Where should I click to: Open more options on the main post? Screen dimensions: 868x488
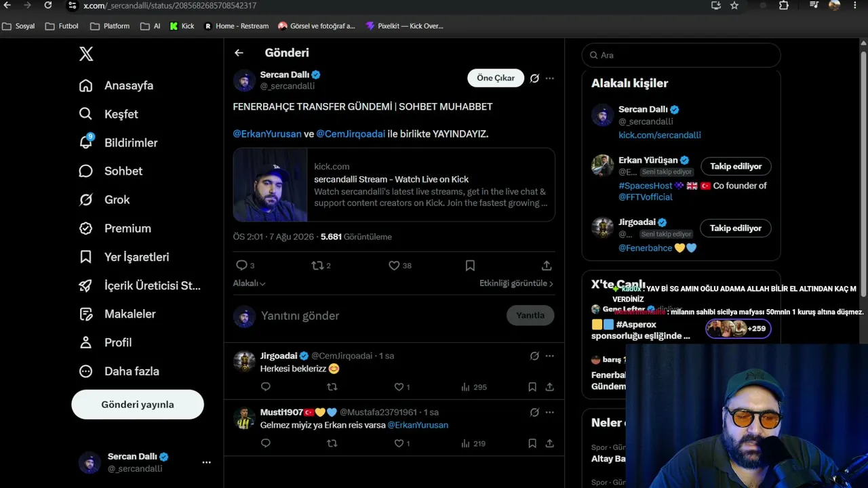tap(550, 78)
